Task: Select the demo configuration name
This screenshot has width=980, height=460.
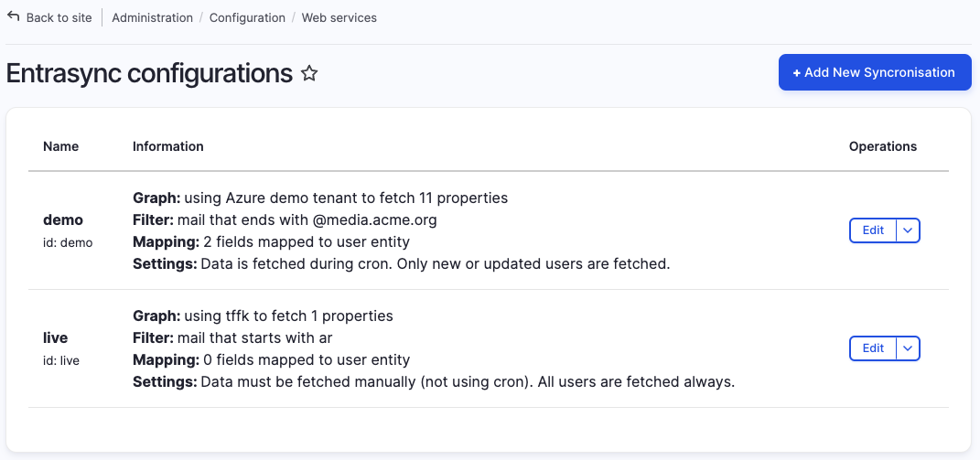Action: coord(63,219)
